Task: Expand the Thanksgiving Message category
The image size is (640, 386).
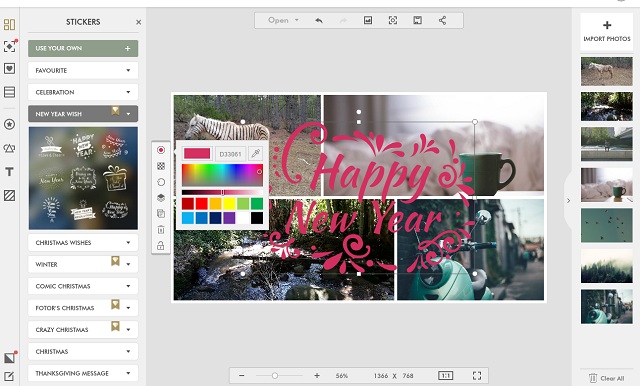Action: pyautogui.click(x=83, y=373)
